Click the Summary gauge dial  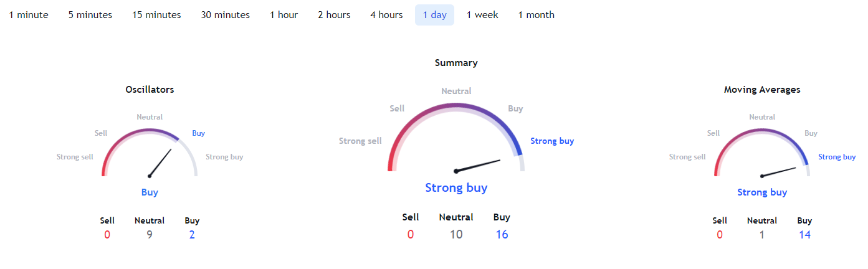click(456, 137)
